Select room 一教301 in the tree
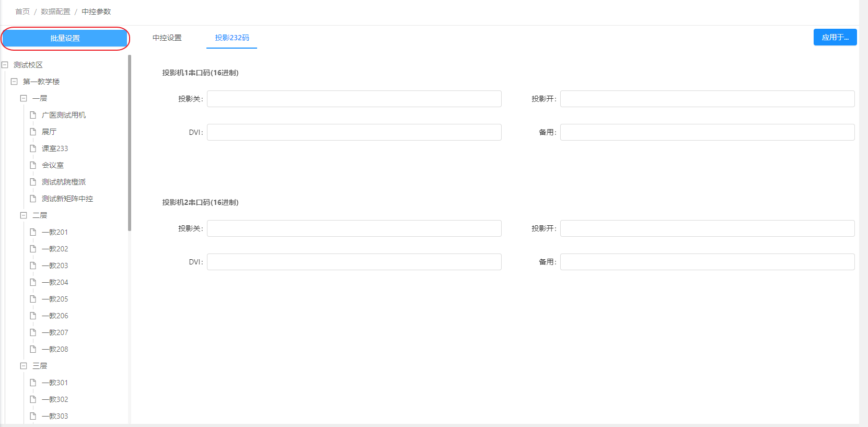Image resolution: width=868 pixels, height=427 pixels. point(55,383)
